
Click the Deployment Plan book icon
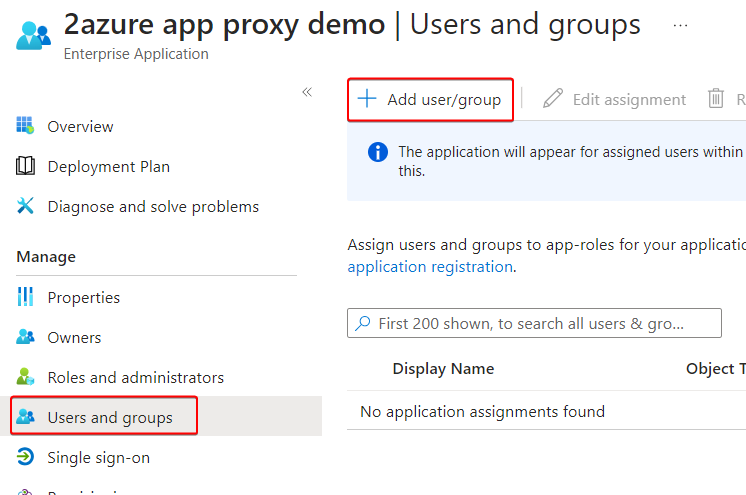pyautogui.click(x=25, y=166)
